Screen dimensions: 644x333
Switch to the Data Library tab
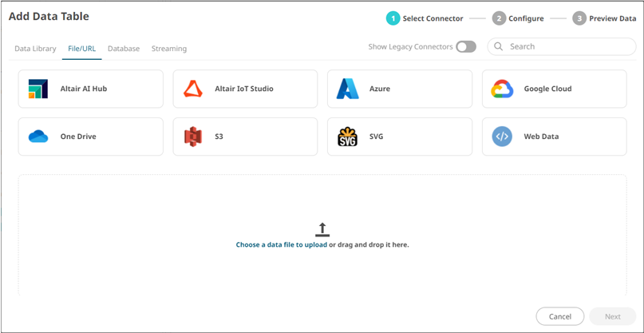point(35,49)
